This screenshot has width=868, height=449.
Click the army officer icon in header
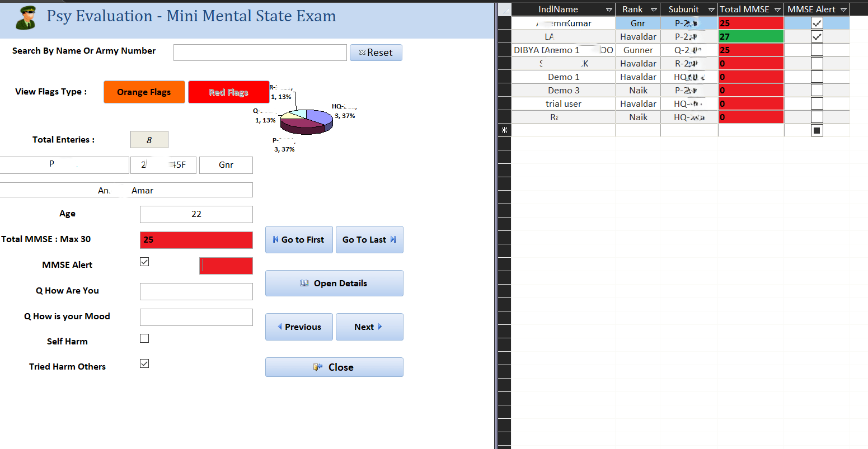point(25,17)
